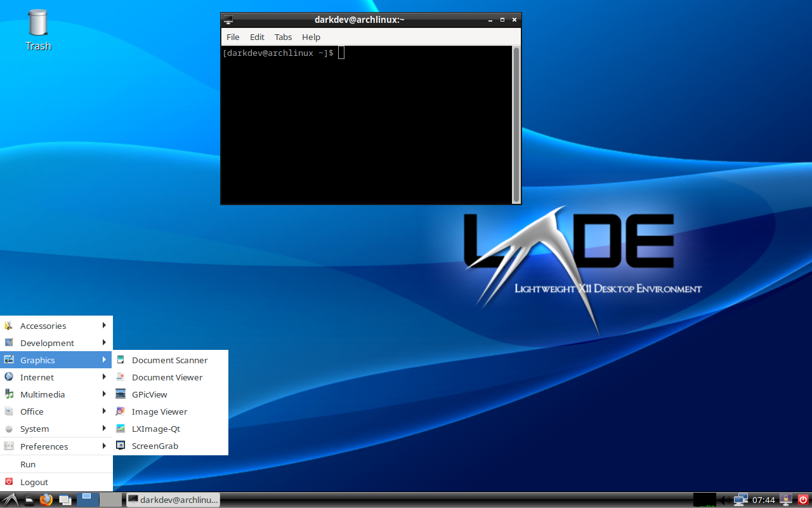The image size is (812, 508).
Task: Open the file manager from the taskbar
Action: (29, 500)
